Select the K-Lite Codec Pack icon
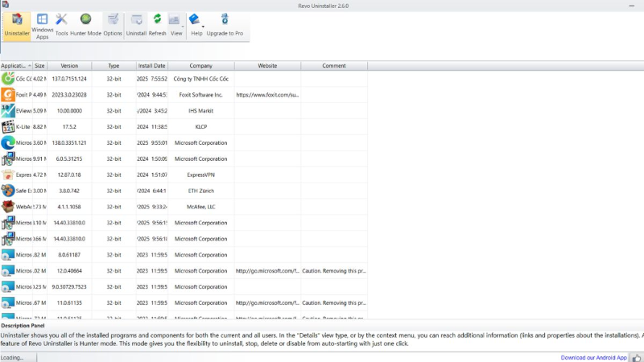 (8, 126)
